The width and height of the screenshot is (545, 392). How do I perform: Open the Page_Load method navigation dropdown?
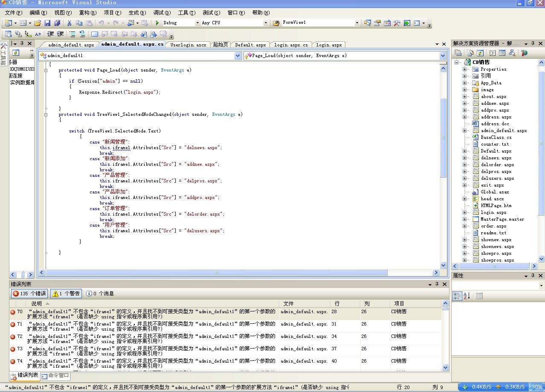tap(443, 55)
